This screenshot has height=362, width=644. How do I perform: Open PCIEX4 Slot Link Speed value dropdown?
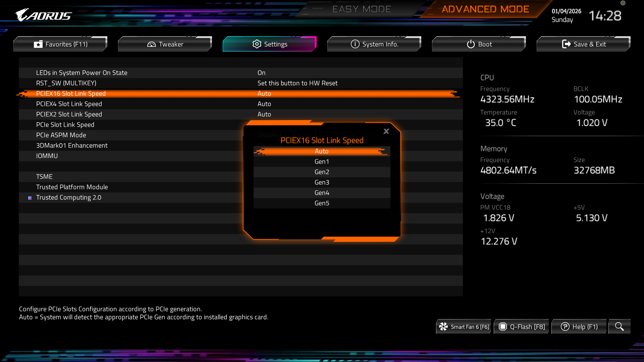click(x=264, y=104)
